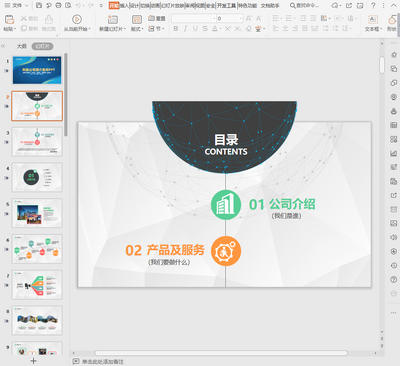Toggle Superscript formatting
The height and width of the screenshot is (366, 400).
pyautogui.click(x=228, y=29)
